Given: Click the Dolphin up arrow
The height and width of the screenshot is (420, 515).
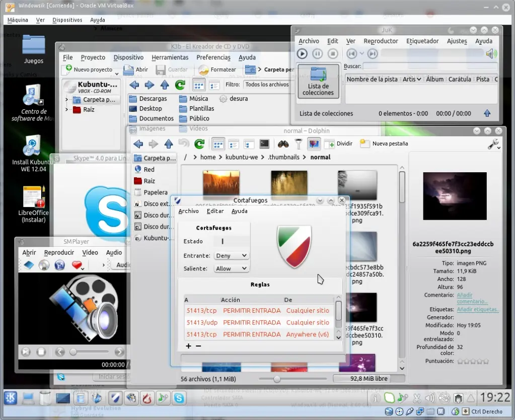Looking at the screenshot, I should tap(169, 144).
